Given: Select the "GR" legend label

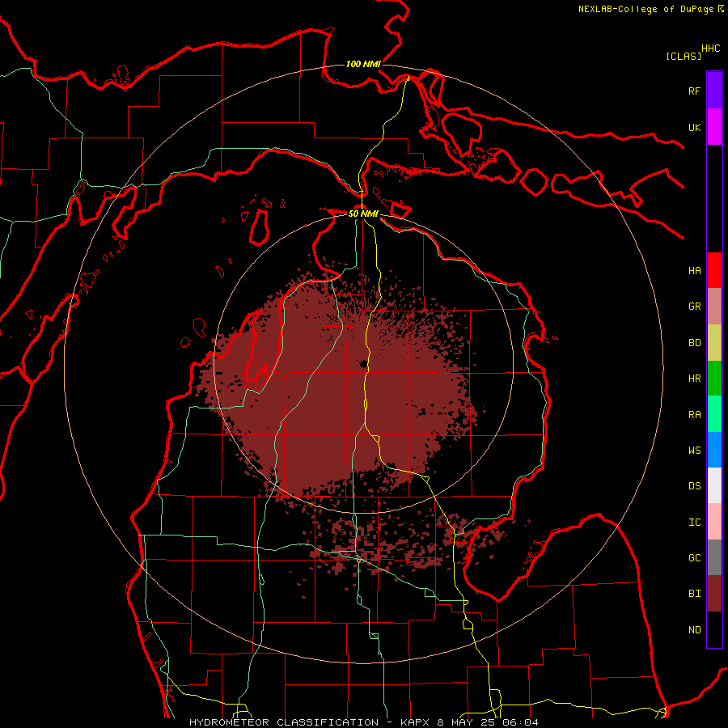Looking at the screenshot, I should pos(694,307).
